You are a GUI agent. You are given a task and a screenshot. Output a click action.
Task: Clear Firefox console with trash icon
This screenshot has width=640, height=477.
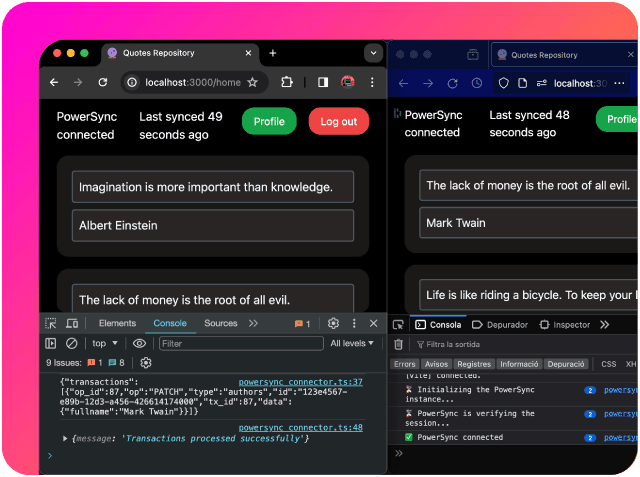click(x=399, y=344)
